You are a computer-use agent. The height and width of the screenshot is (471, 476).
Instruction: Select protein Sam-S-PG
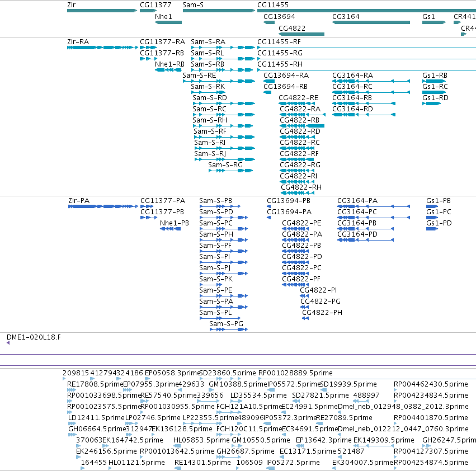tap(229, 329)
